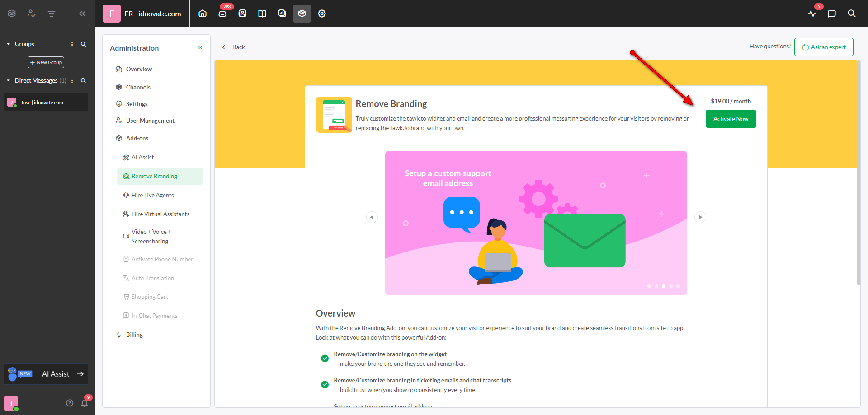Click the J user avatar at bottom left
868x415 pixels.
11,404
